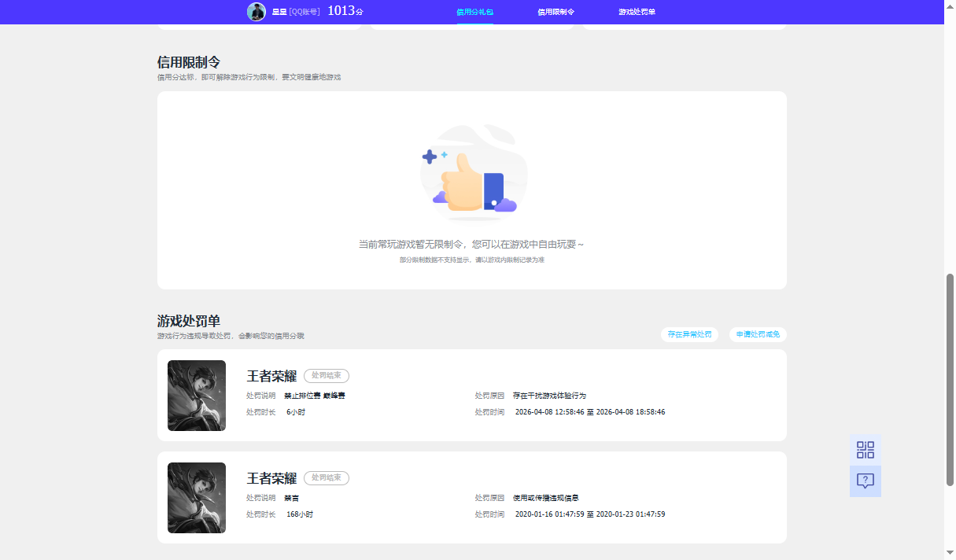This screenshot has width=956, height=560.
Task: Switch to the 信用分礼包 tab
Action: [x=475, y=12]
